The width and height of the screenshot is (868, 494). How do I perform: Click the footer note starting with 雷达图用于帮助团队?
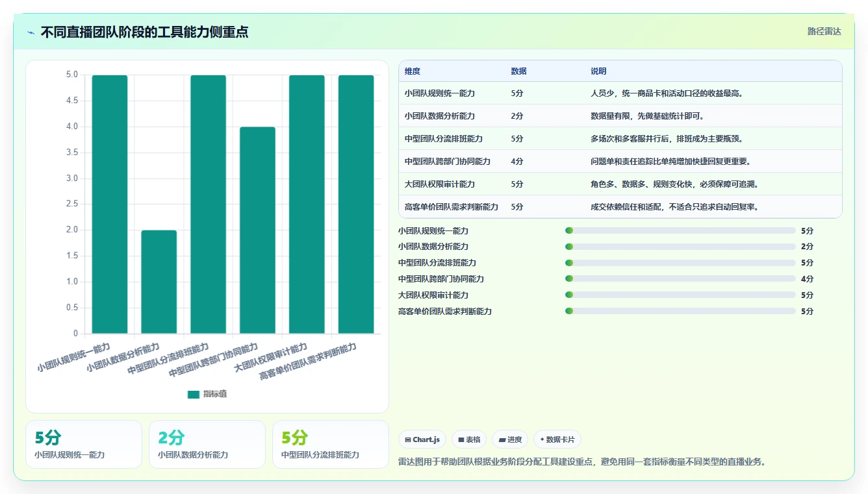[x=583, y=462]
